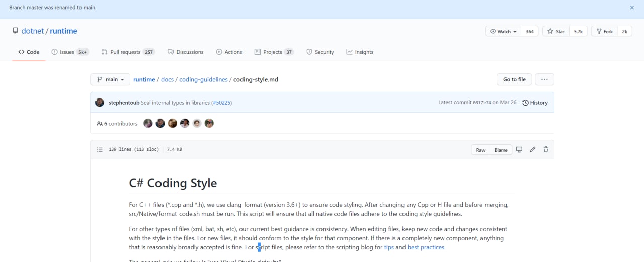
Task: Switch to the Insights tab
Action: 360,52
